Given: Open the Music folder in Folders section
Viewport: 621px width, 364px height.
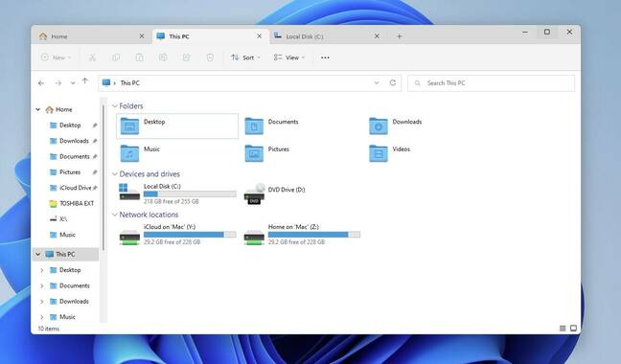Looking at the screenshot, I should (140, 153).
